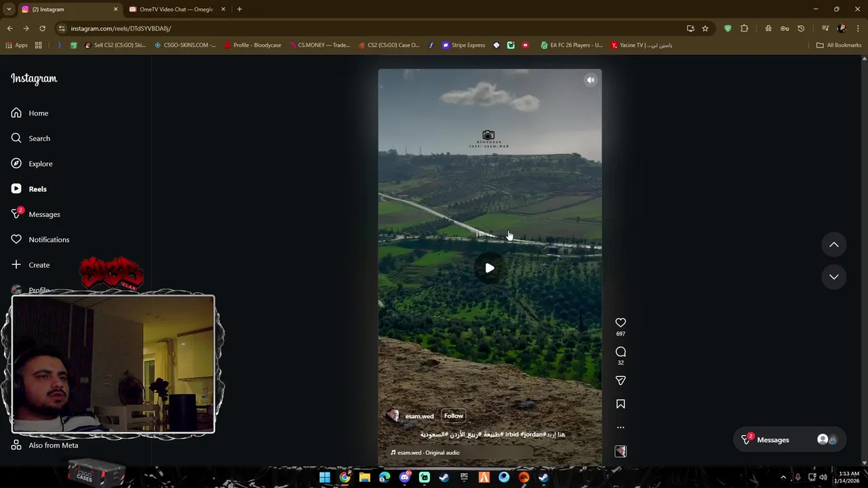Save the reel with the bookmark icon
Viewport: 868px width, 488px height.
(x=620, y=404)
